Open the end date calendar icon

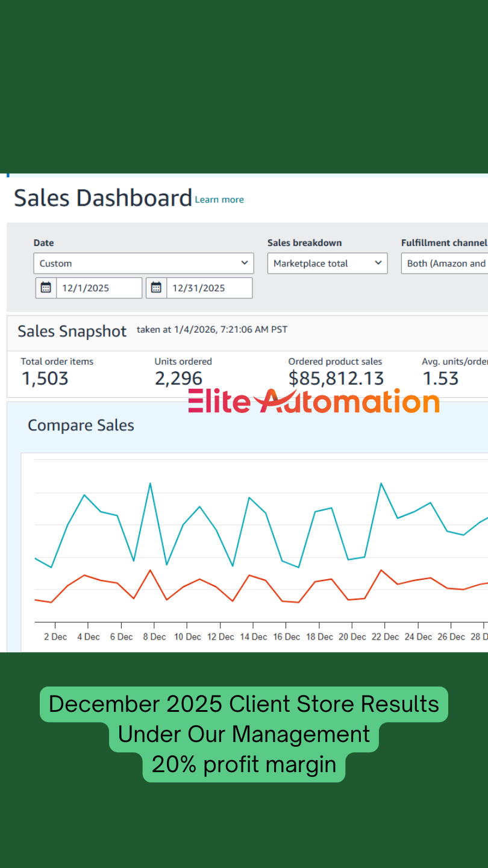156,288
